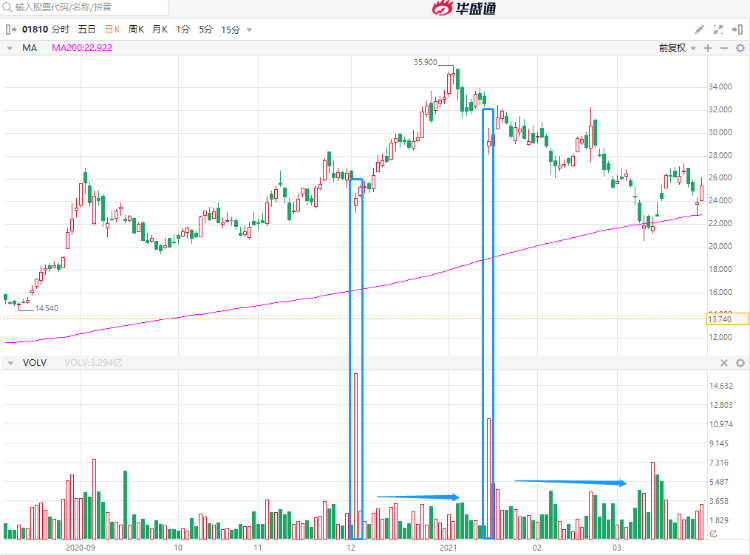Open main chart settings gear icon
Viewport: 750px width, 555px height.
tap(740, 48)
